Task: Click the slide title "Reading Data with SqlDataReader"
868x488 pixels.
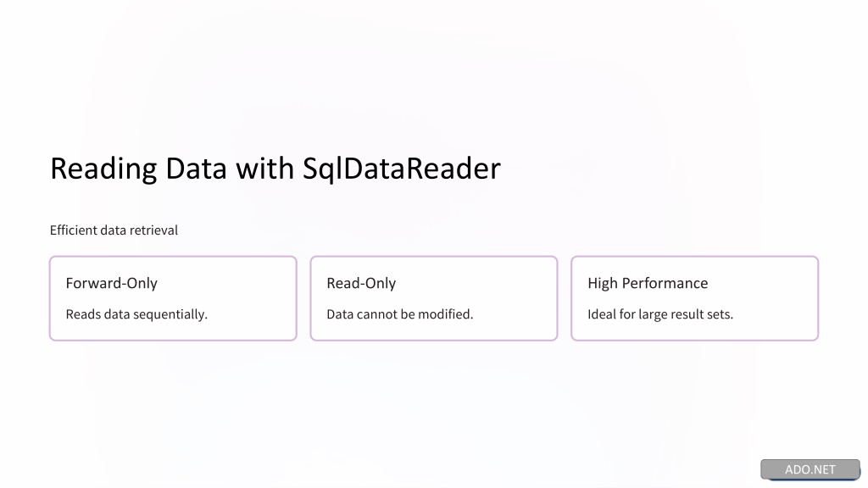Action: coord(275,169)
